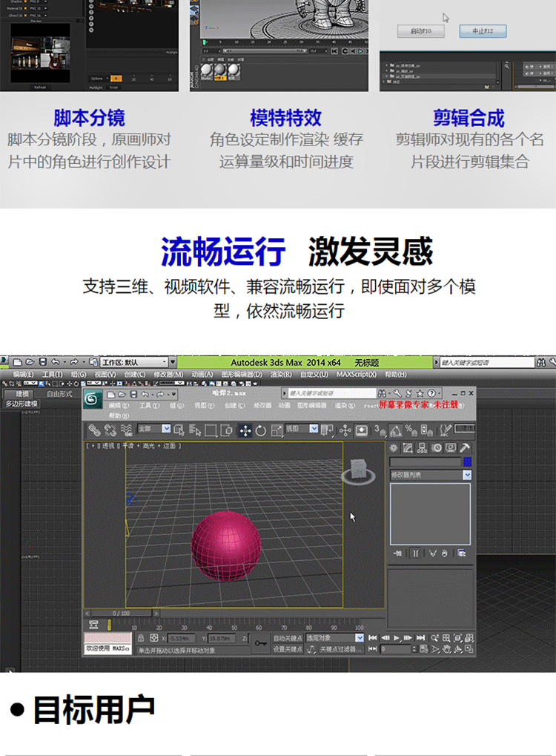Screen dimensions: 556x756
Task: Click the 设置关键点 set key button
Action: 288,649
